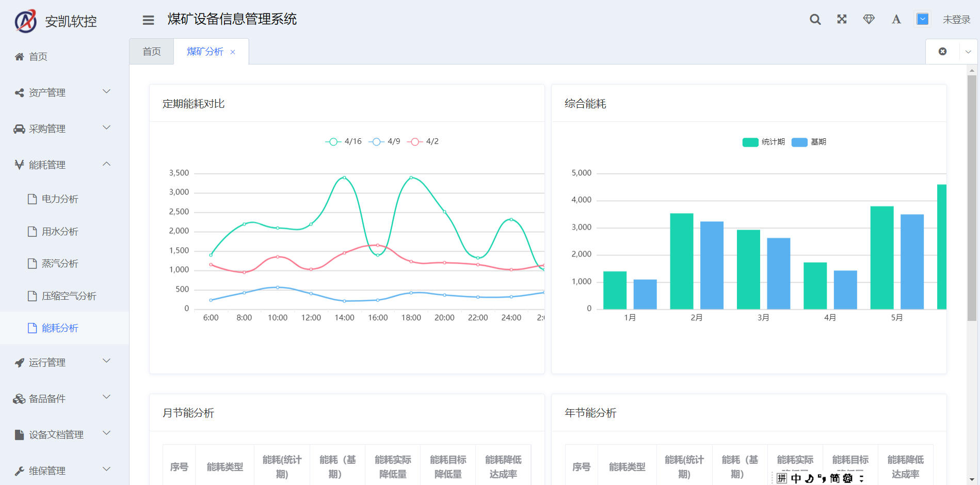Viewport: 980px width, 485px height.
Task: Click the user avatar icon
Action: coord(923,19)
